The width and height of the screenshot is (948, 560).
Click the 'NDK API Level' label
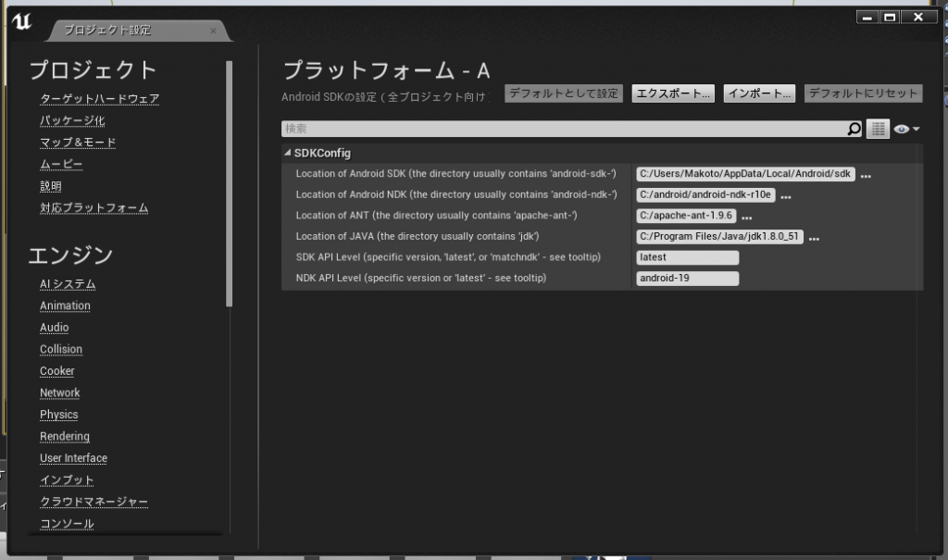coord(421,279)
